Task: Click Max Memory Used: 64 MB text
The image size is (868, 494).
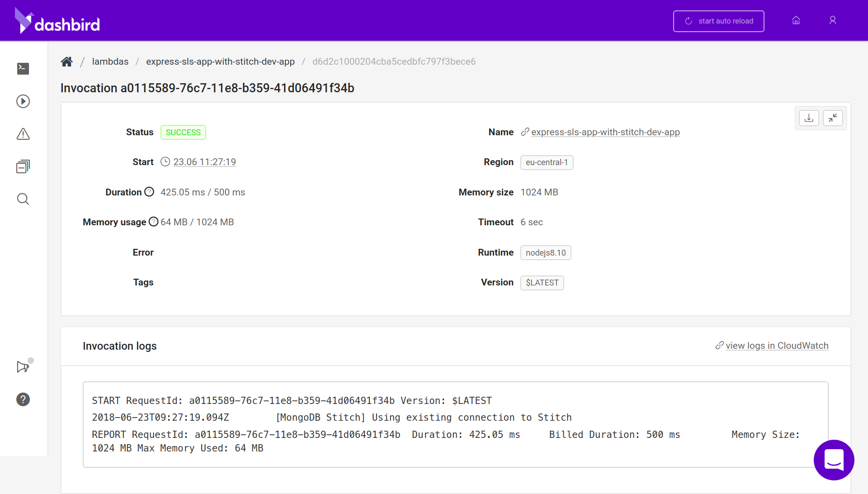Action: 200,448
